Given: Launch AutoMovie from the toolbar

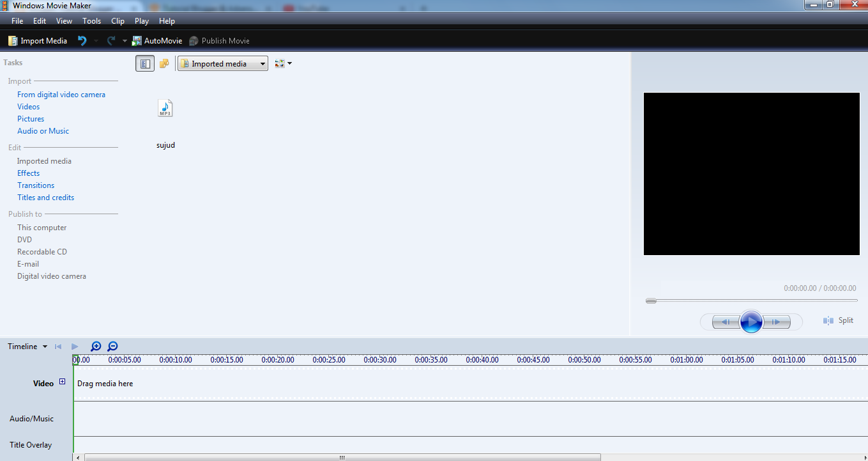Looking at the screenshot, I should click(157, 41).
